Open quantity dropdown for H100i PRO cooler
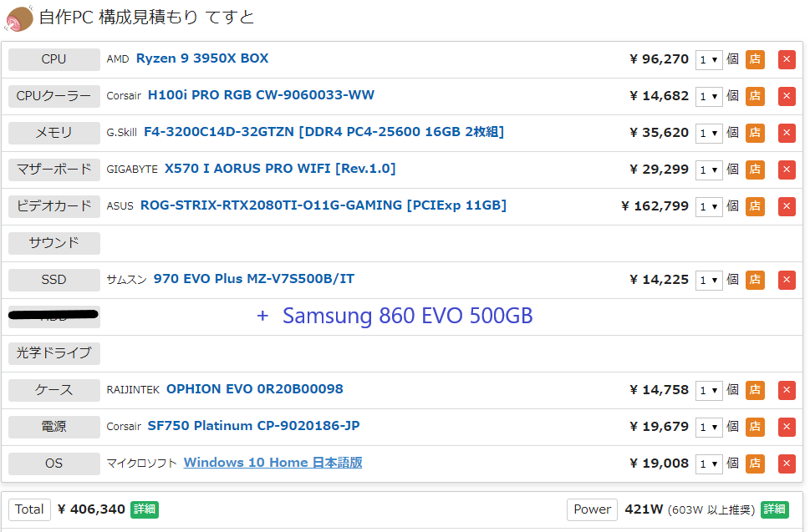The height and width of the screenshot is (532, 810). [709, 97]
